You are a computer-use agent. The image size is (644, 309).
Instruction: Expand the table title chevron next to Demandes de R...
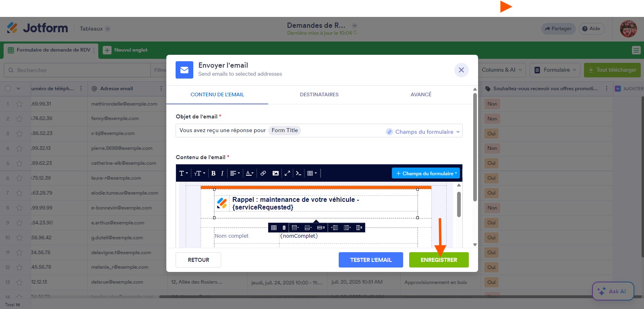point(354,25)
